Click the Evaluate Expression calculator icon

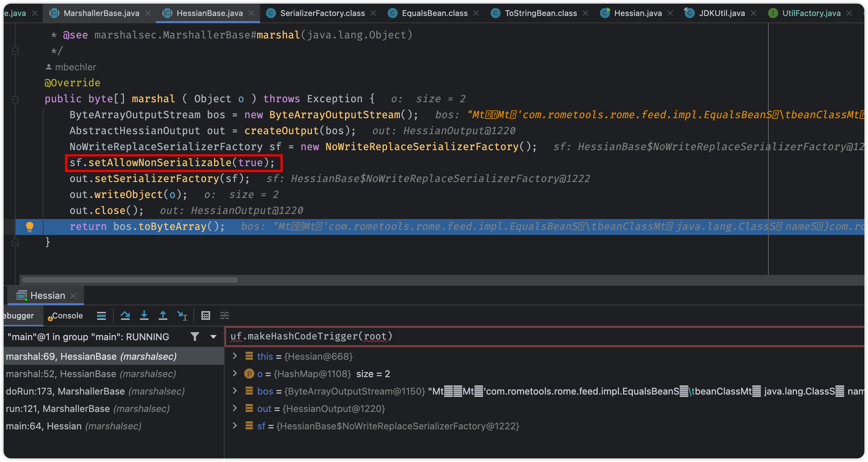click(206, 315)
